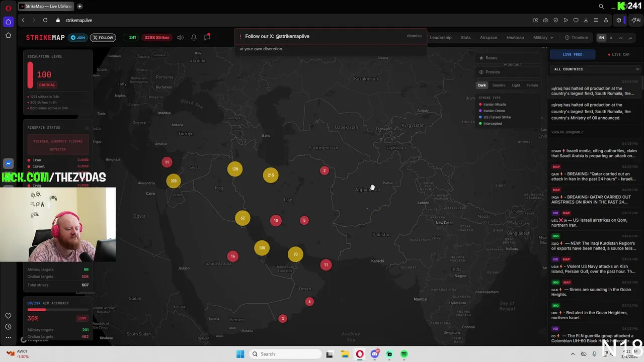
Task: Click the browser tab search magnifier icon
Action: (601, 6)
